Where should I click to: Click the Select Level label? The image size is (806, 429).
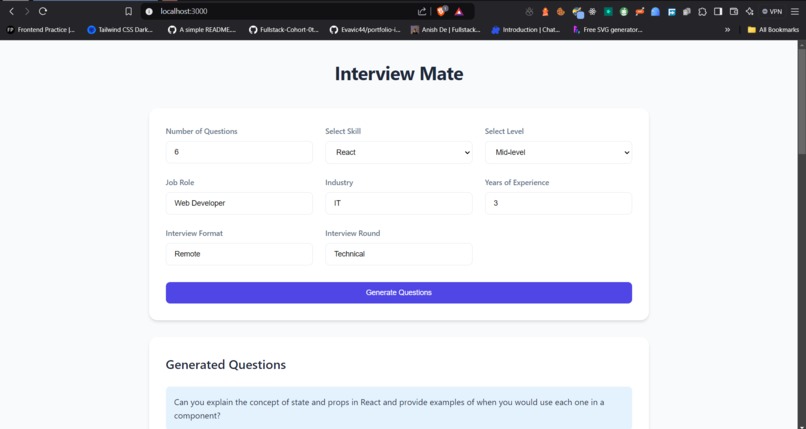pyautogui.click(x=504, y=132)
